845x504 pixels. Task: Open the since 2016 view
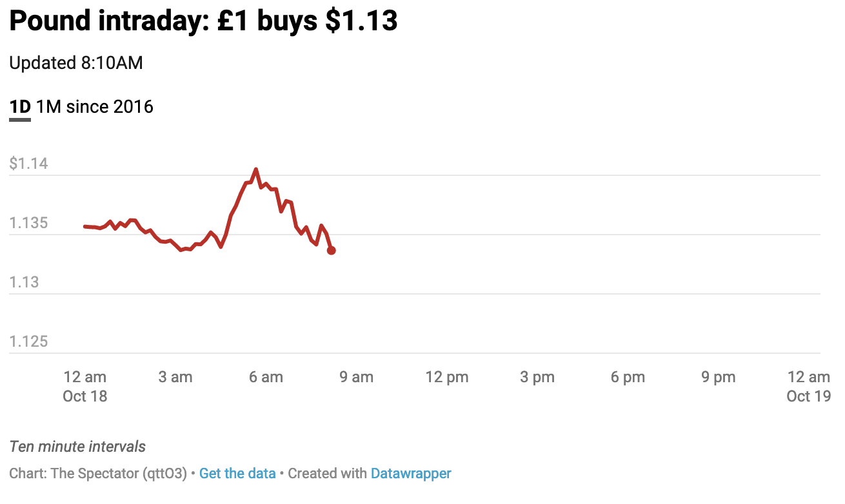(x=110, y=106)
